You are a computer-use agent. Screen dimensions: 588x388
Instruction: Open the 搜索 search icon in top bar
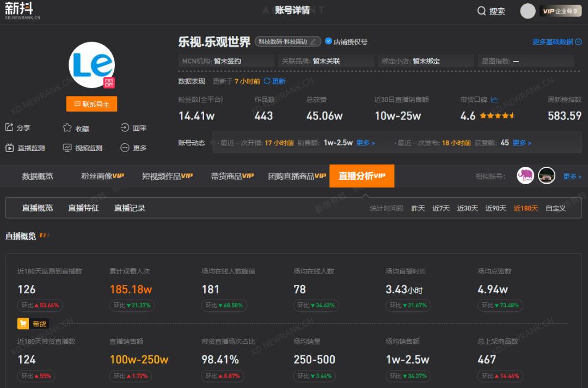click(481, 11)
